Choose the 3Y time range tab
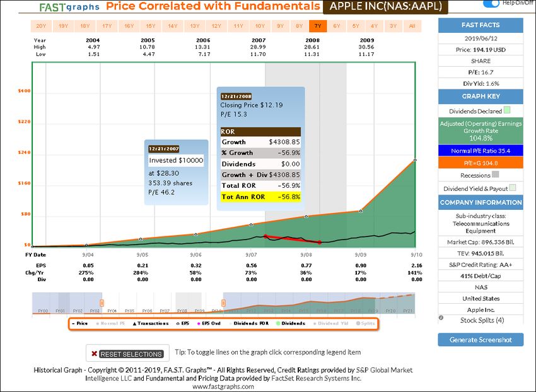The image size is (536, 392). click(393, 26)
